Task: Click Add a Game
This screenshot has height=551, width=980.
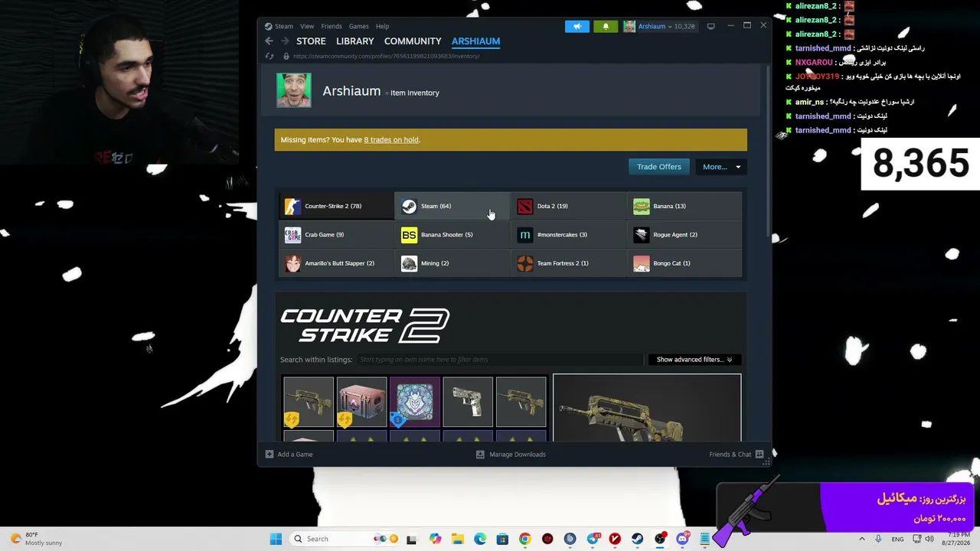Action: pyautogui.click(x=289, y=455)
